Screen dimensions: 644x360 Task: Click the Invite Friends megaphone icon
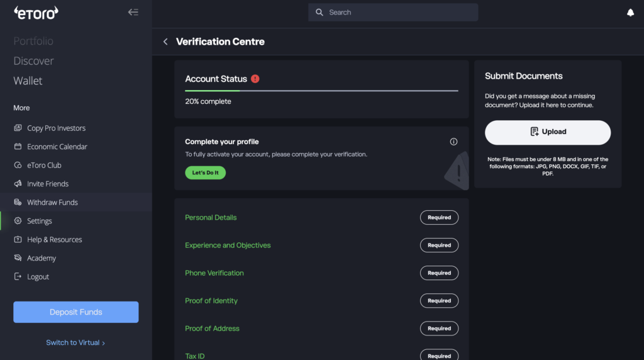coord(18,184)
